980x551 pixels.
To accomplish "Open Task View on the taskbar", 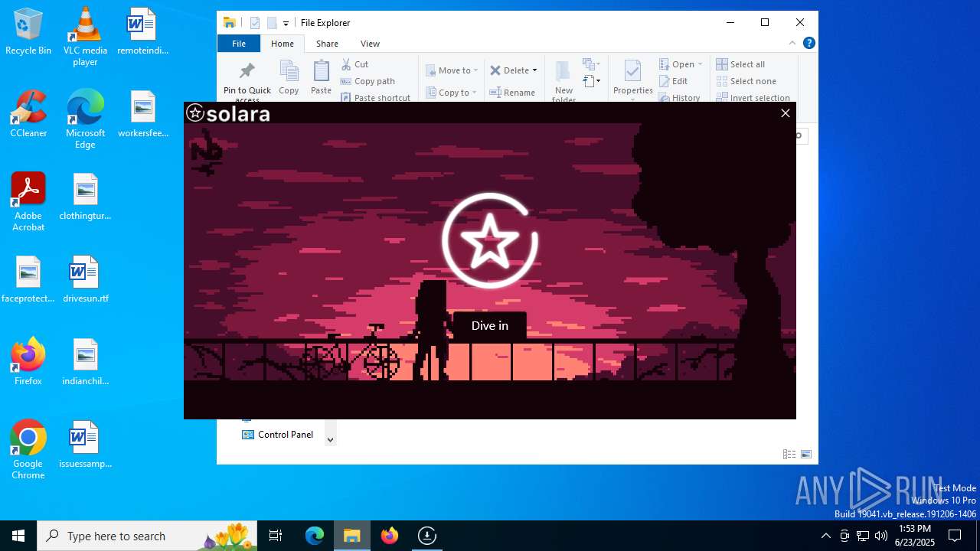I will coord(276,536).
